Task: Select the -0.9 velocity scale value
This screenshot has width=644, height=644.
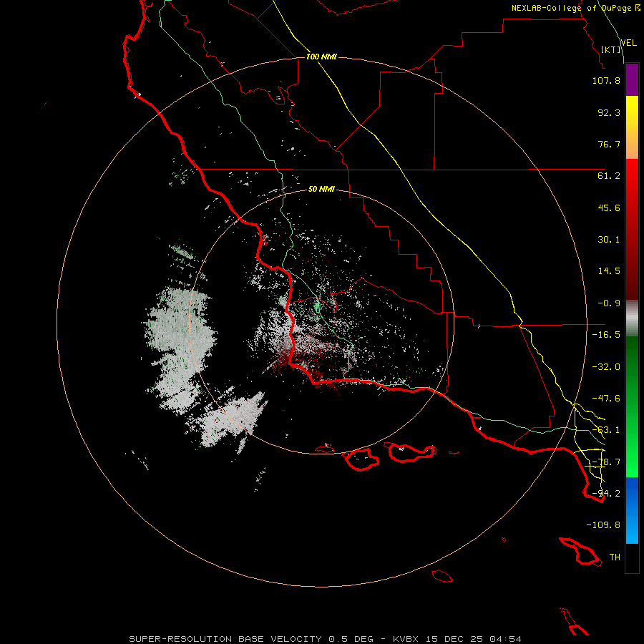Action: 609,303
